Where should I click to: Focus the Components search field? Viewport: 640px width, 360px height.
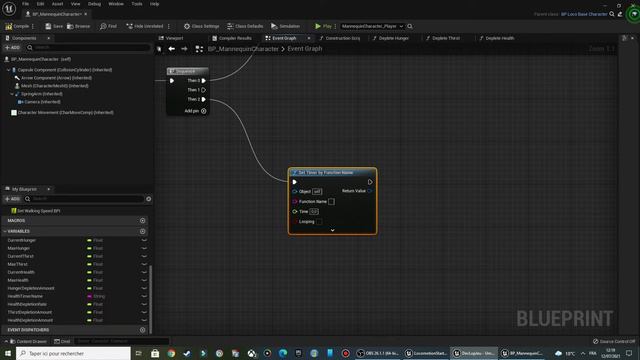pos(89,47)
